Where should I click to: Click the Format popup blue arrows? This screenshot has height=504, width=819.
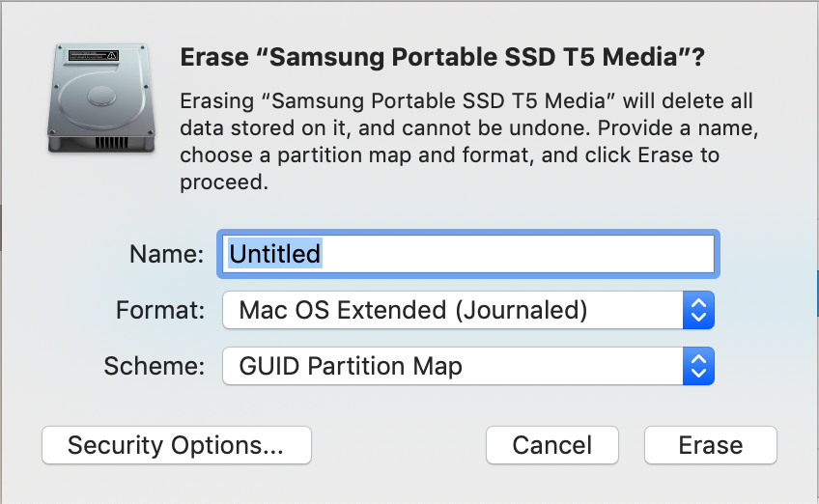tap(698, 310)
